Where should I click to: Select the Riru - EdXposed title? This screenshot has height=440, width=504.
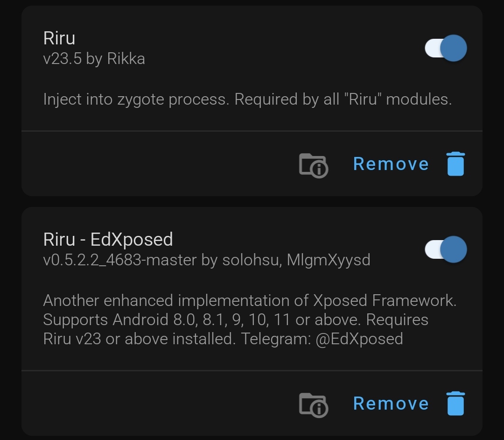coord(108,240)
